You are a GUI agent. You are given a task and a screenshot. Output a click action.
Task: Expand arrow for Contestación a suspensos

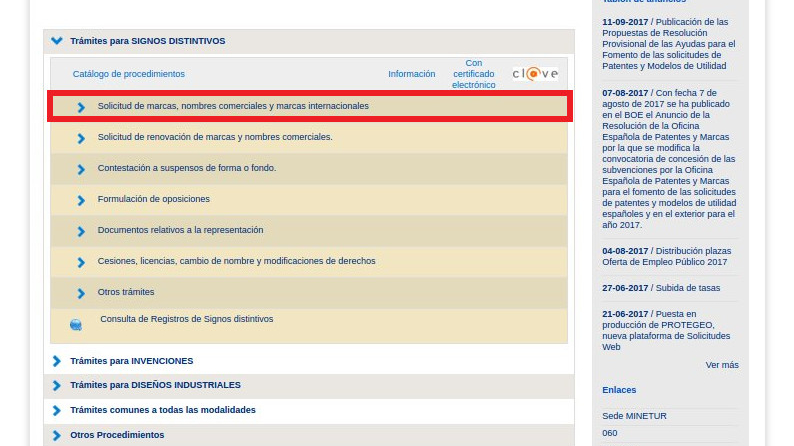pos(81,169)
